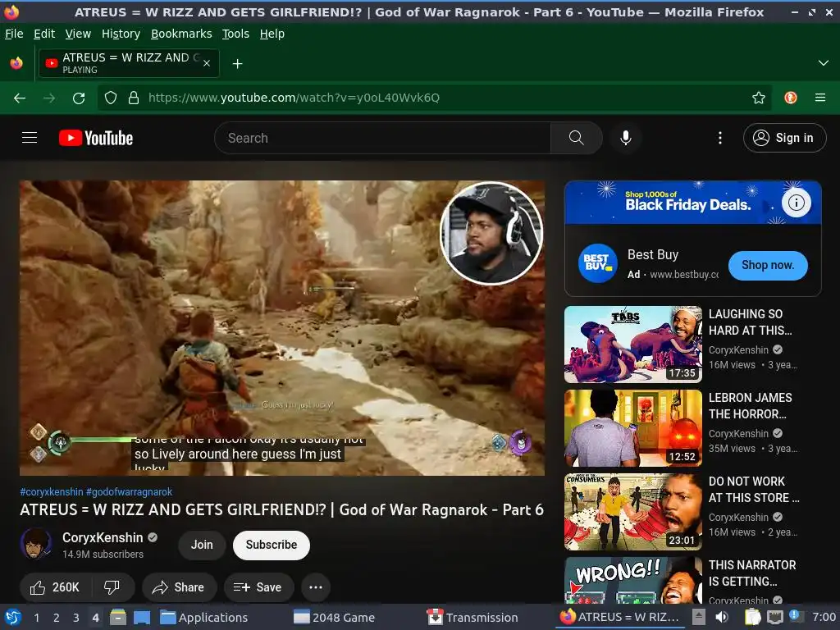View site security padlock info
840x630 pixels.
pos(134,98)
